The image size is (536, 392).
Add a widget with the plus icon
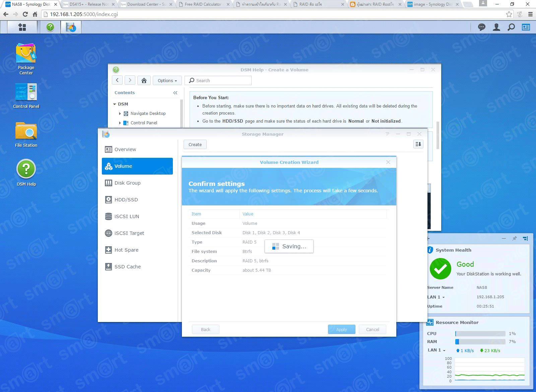point(428,239)
